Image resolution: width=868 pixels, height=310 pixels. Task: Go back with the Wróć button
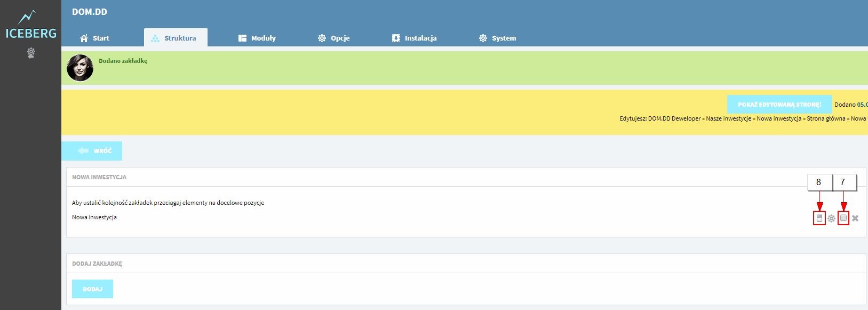click(92, 151)
